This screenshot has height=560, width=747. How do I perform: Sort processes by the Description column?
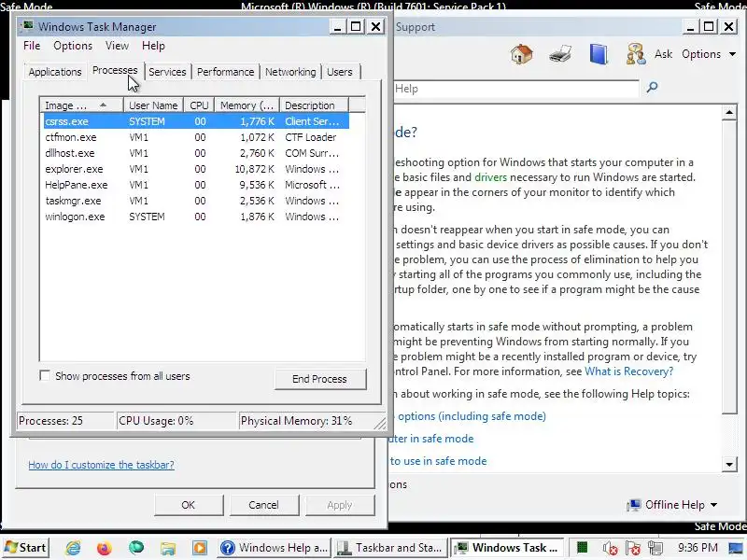pyautogui.click(x=314, y=105)
